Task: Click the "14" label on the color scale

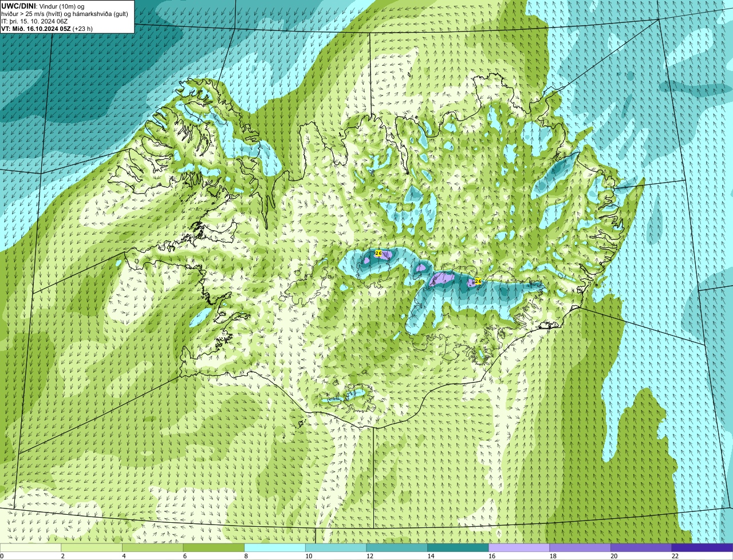Action: tap(431, 556)
